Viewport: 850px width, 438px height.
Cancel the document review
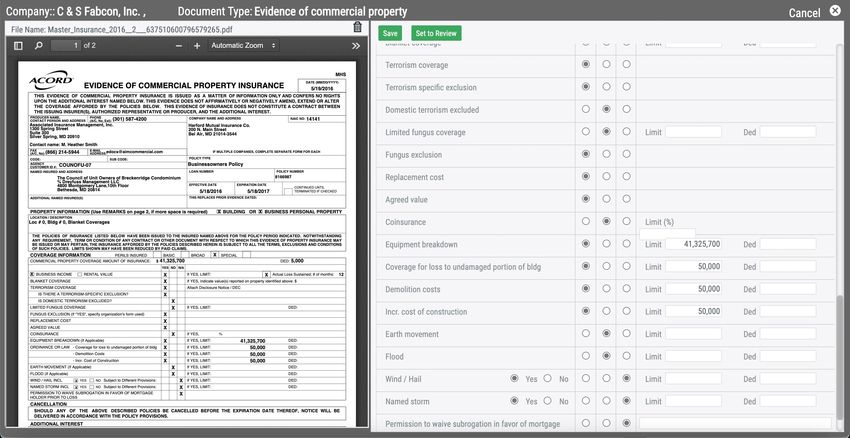point(804,13)
